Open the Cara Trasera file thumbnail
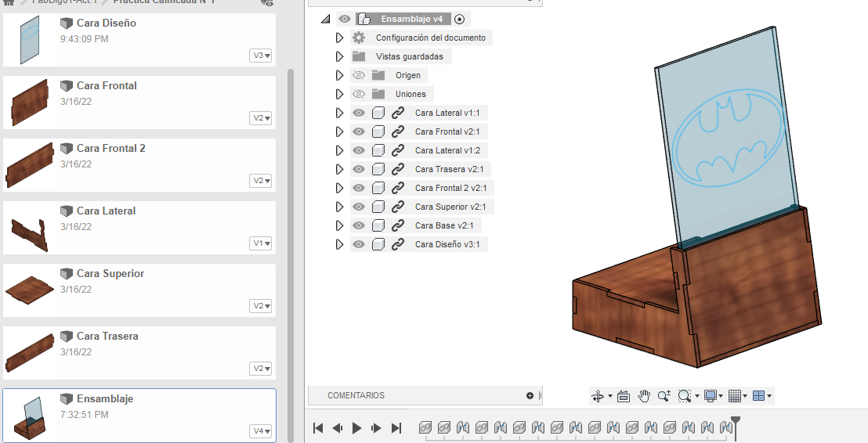The height and width of the screenshot is (443, 868). [x=30, y=353]
